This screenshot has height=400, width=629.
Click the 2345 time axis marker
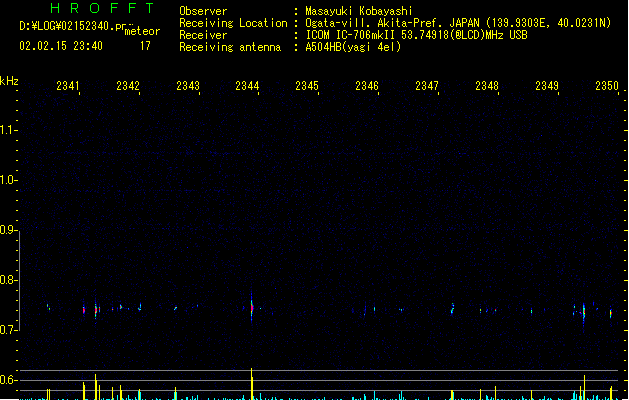point(307,86)
